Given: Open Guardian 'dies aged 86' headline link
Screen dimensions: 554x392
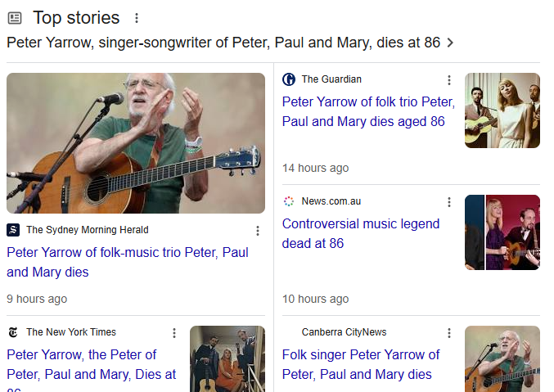Looking at the screenshot, I should 367,111.
